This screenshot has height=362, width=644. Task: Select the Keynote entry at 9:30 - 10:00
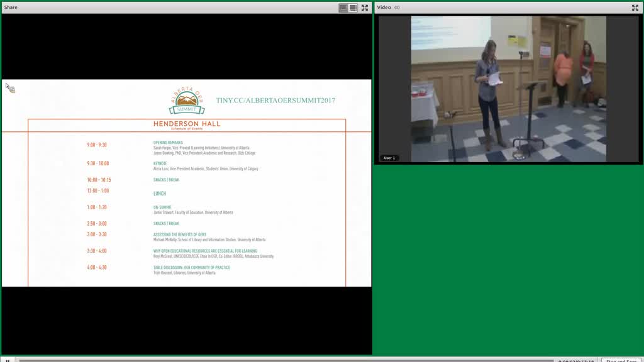[160, 163]
